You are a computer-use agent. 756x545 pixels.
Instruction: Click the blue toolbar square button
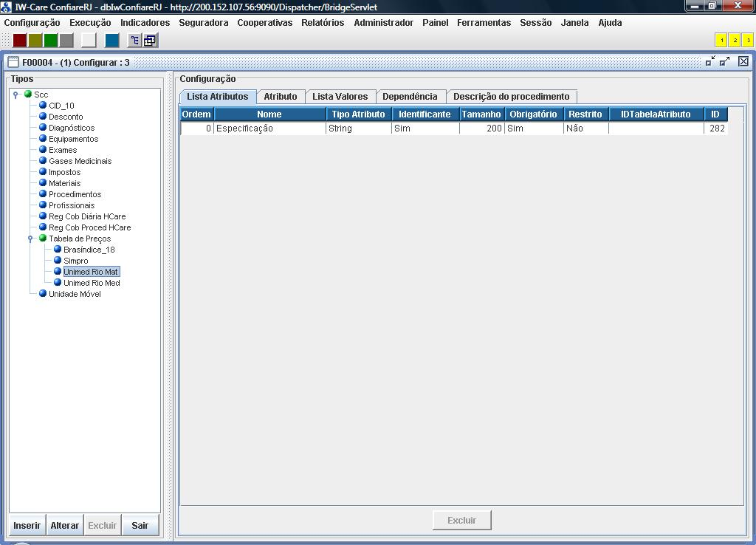pyautogui.click(x=112, y=40)
